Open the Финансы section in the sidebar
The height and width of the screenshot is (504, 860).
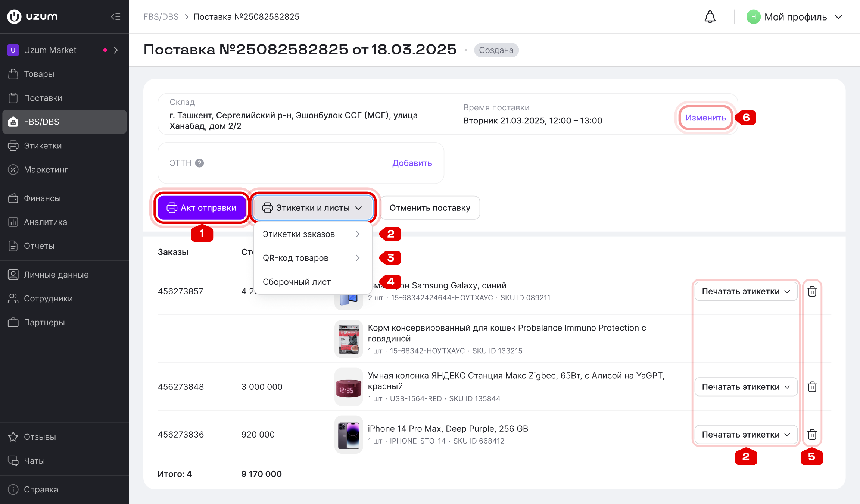click(64, 198)
